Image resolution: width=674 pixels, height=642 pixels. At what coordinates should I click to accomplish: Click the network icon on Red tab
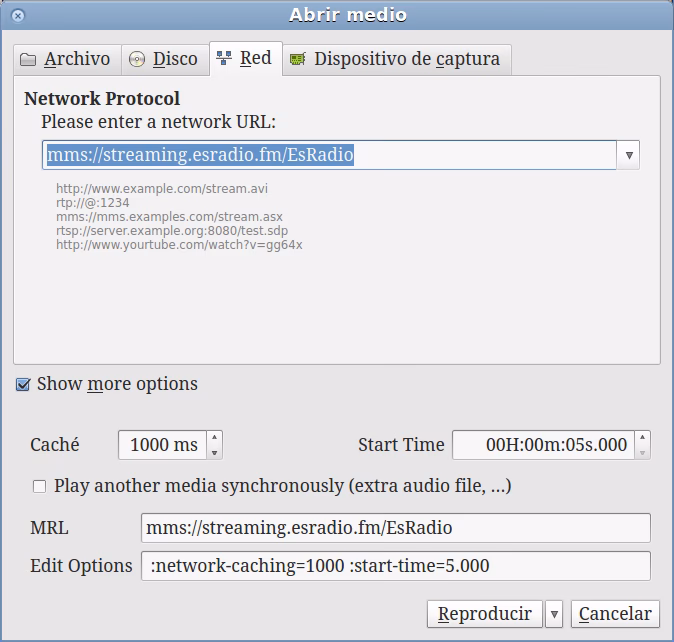coord(224,58)
